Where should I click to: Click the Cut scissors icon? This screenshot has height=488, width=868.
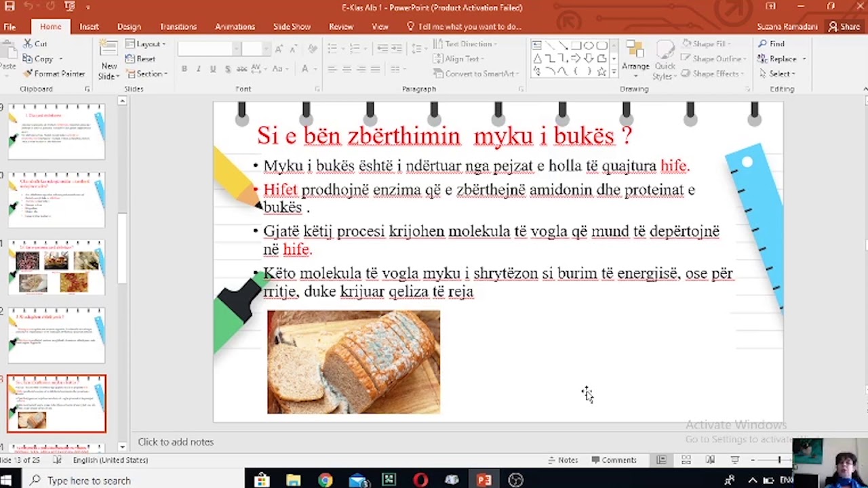tap(28, 43)
